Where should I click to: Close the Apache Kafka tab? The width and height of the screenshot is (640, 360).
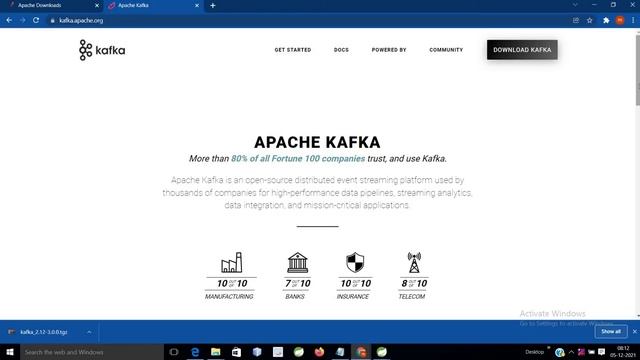tap(197, 6)
